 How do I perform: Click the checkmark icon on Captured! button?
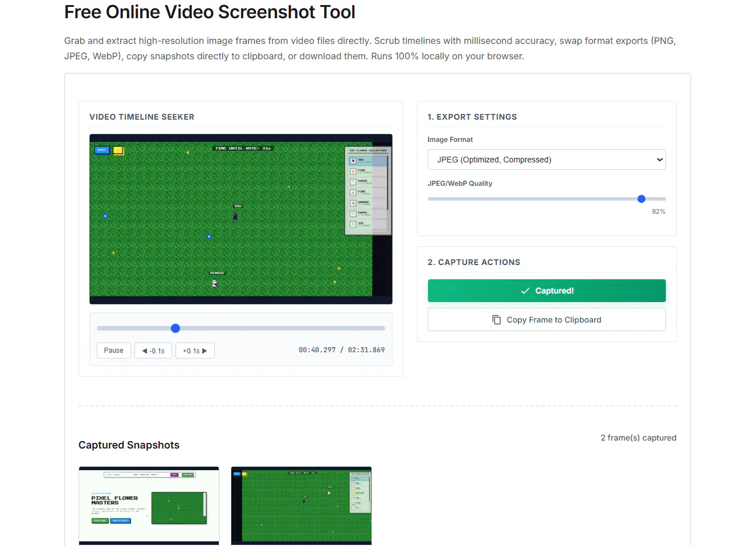point(525,291)
